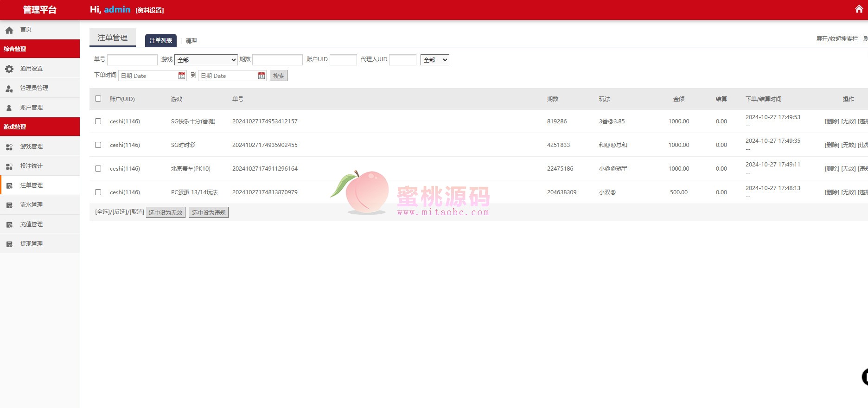Open end date calendar picker icon
The width and height of the screenshot is (868, 408).
point(262,76)
